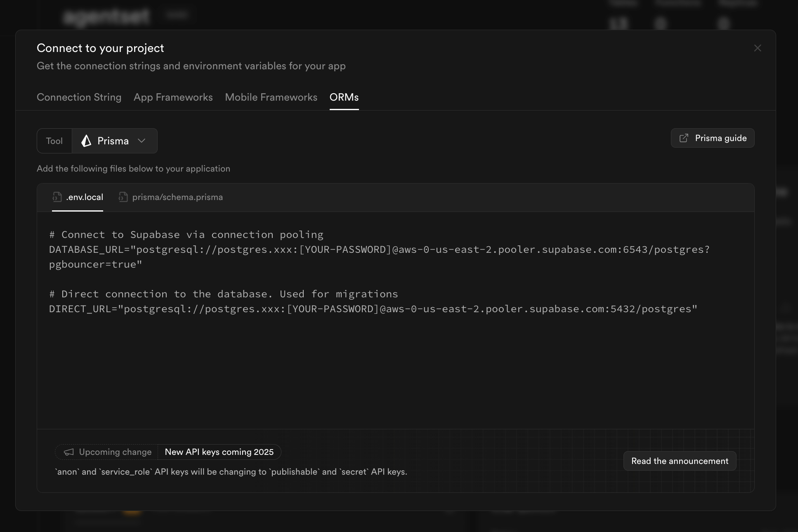The height and width of the screenshot is (532, 798).
Task: Open the Prisma guide link
Action: (713, 138)
